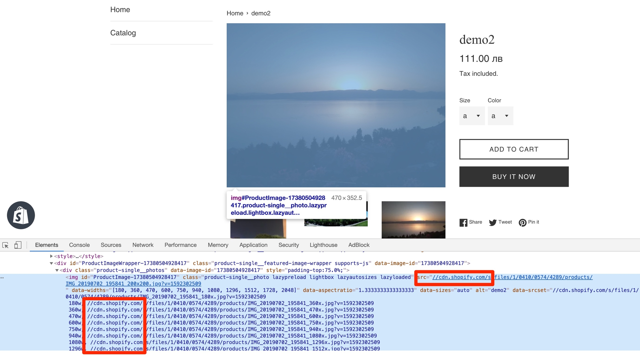Expand the collapsed style element

(x=51, y=256)
